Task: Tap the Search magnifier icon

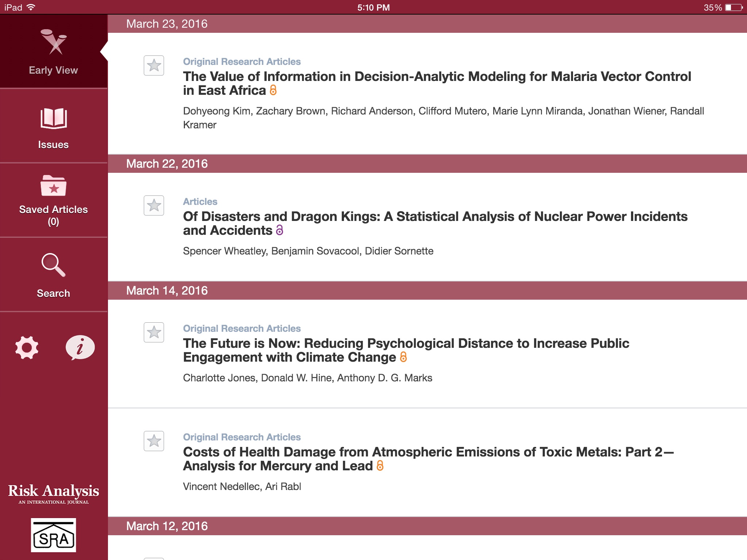Action: [x=54, y=265]
